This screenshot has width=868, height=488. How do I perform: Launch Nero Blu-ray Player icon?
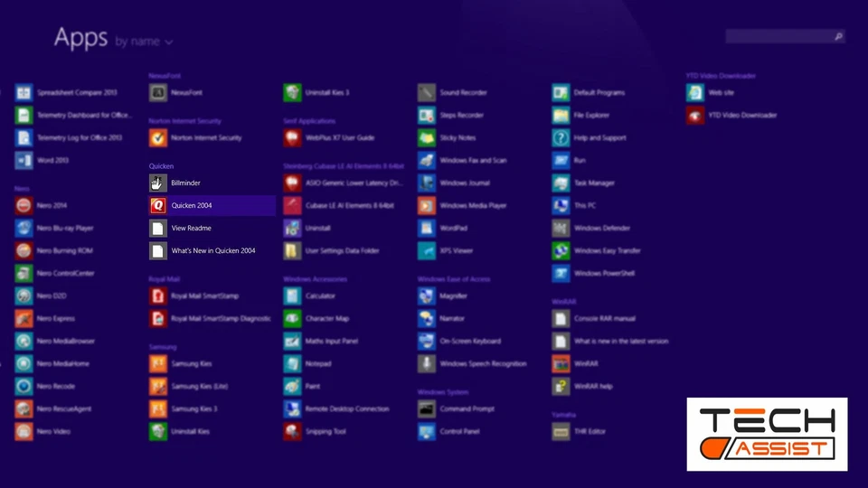24,228
